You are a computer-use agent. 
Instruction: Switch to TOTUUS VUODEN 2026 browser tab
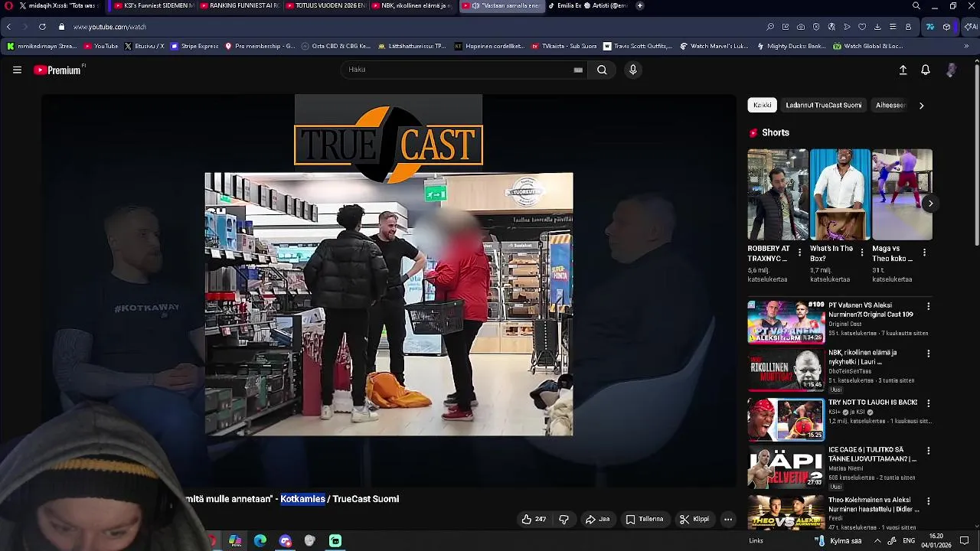[x=328, y=5]
